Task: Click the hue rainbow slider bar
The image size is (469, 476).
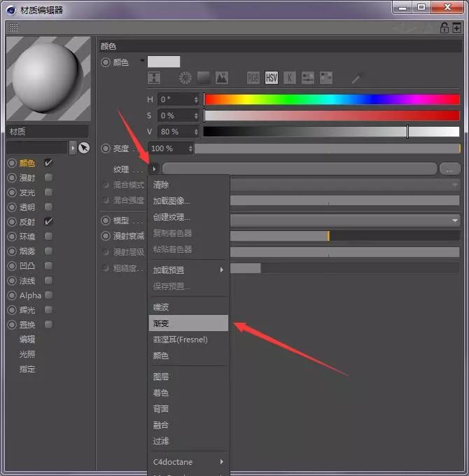Action: 332,99
